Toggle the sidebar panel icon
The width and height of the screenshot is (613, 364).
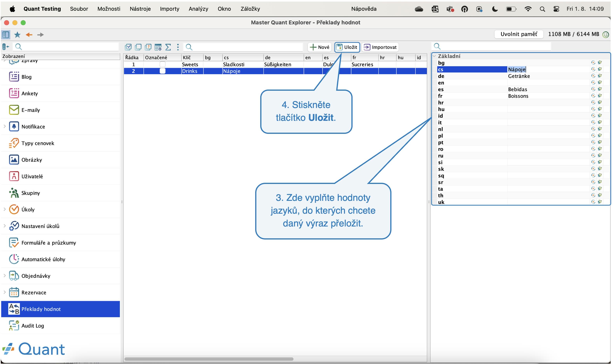6,35
